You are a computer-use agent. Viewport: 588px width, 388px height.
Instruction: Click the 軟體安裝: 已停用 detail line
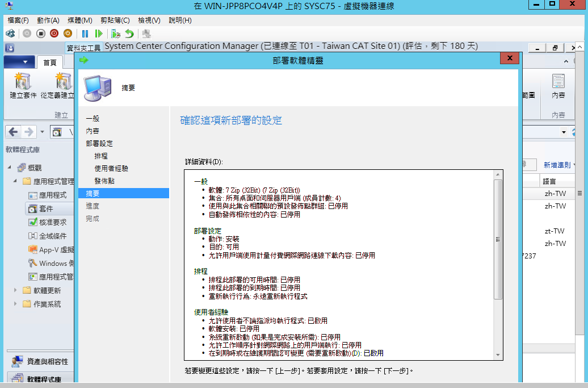click(x=234, y=329)
